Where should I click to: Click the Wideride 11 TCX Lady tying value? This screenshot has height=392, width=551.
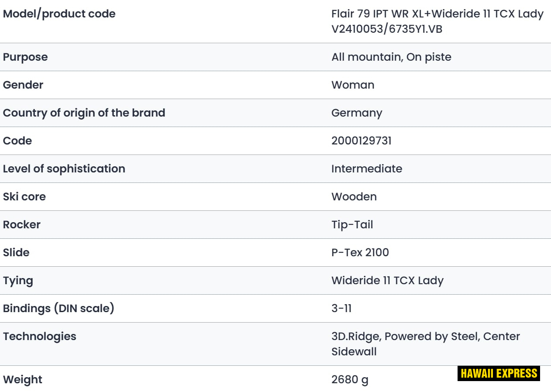click(387, 281)
